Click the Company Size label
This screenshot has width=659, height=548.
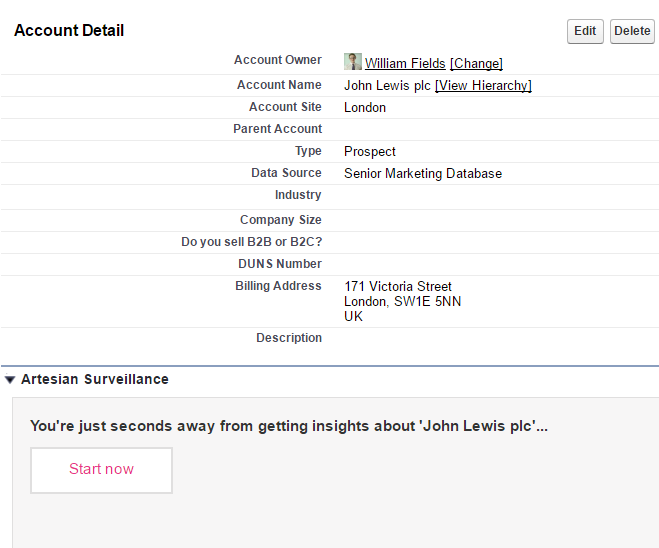[280, 220]
